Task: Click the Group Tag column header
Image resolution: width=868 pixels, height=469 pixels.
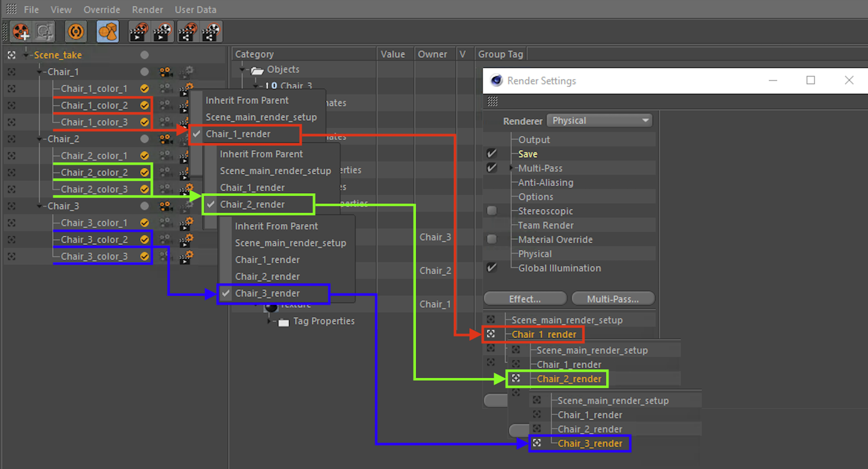Action: point(501,54)
